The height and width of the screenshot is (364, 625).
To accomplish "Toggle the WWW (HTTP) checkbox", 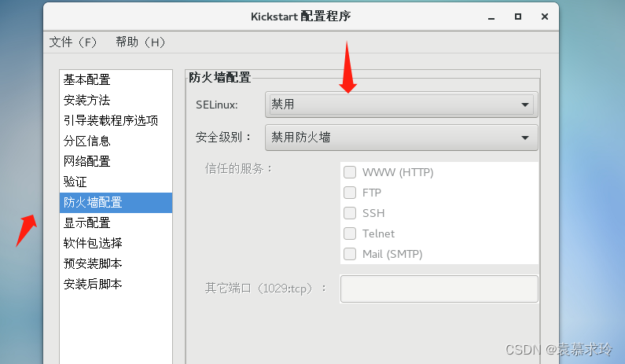I will [x=350, y=172].
